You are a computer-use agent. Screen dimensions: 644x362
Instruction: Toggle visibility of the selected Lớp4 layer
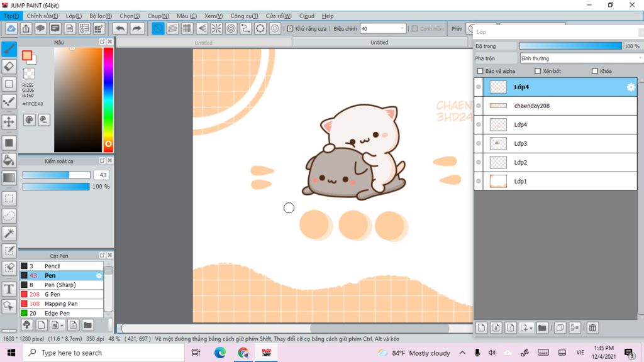pos(479,87)
